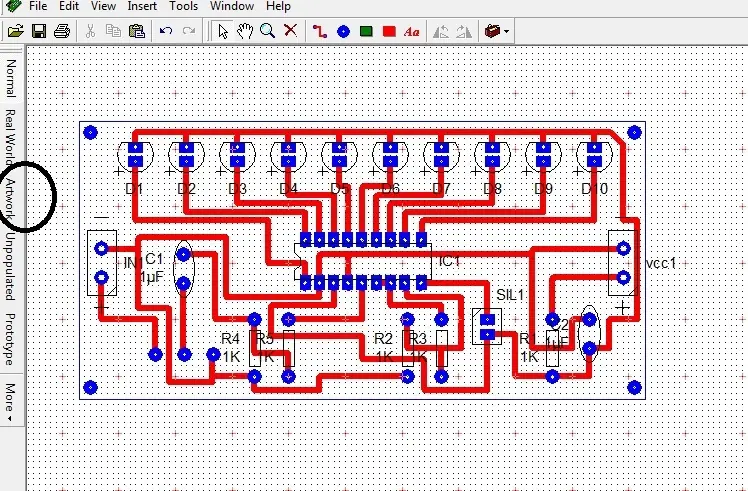Open the Window menu
The image size is (748, 491).
(x=231, y=6)
